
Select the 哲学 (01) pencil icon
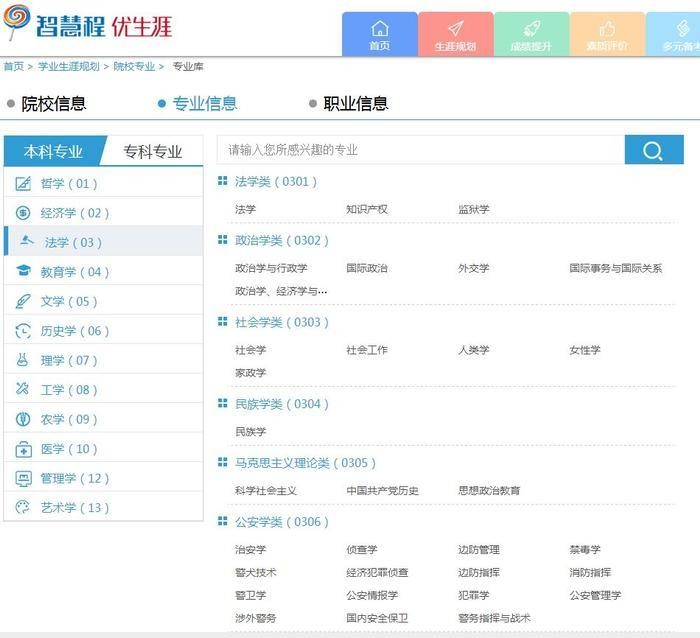click(x=23, y=183)
